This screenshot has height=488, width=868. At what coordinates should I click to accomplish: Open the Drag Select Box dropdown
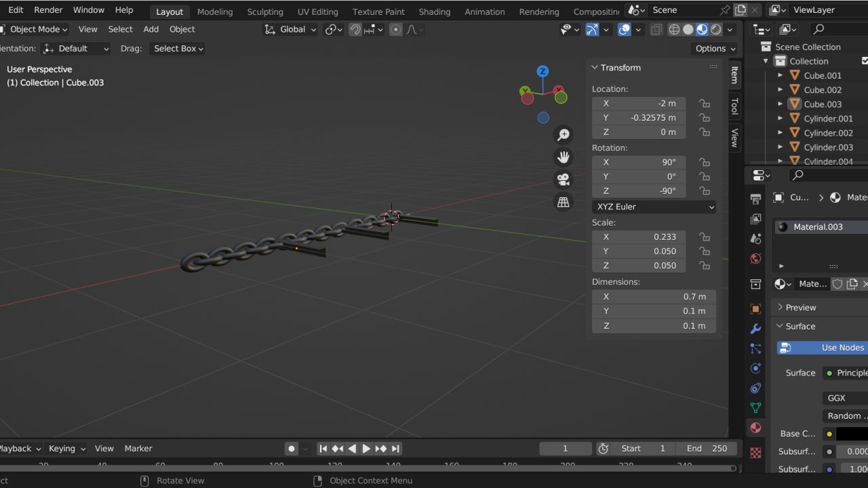coord(177,48)
